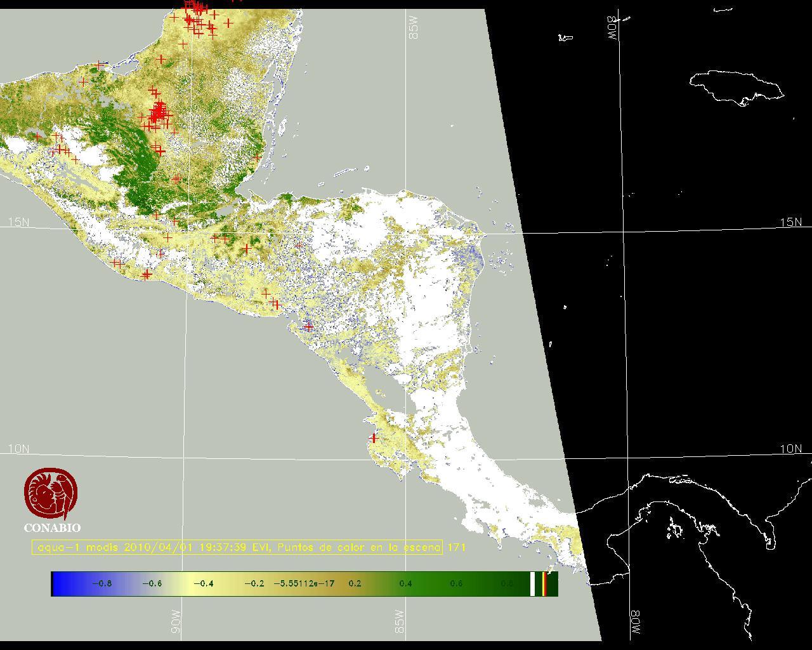Viewport: 812px width, 650px height.
Task: Pick the 0.4 green value on color scale
Action: (406, 583)
